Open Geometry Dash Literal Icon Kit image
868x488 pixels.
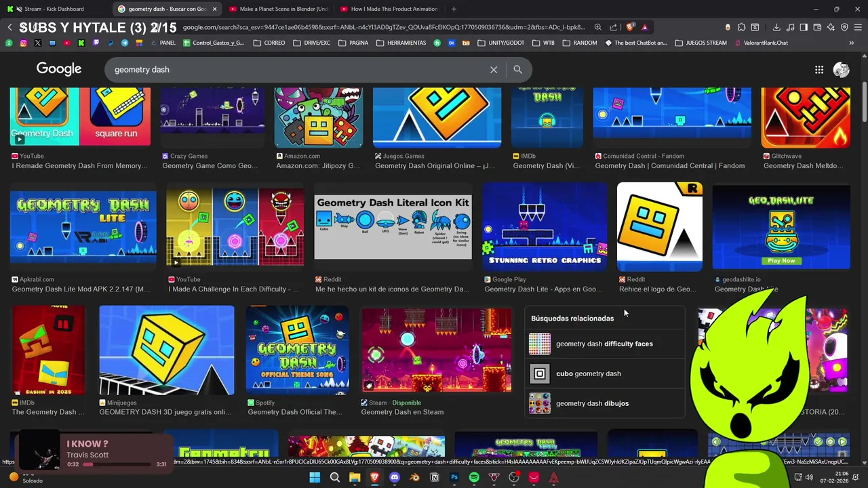click(x=393, y=228)
